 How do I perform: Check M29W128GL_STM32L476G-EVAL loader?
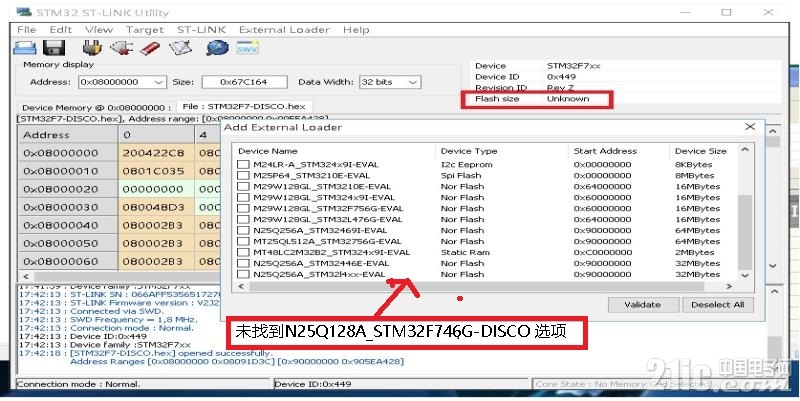243,219
